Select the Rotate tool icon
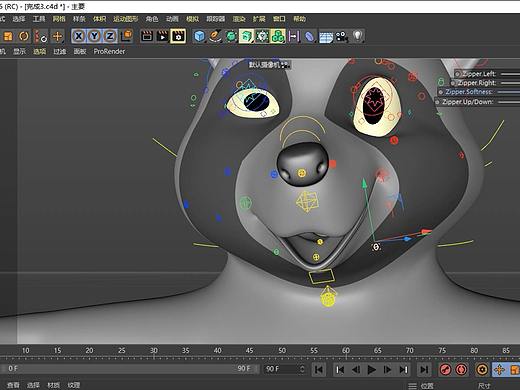520x390 pixels. [24, 36]
